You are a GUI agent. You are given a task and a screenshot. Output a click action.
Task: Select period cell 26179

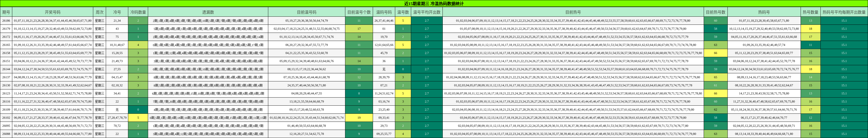[6, 29]
